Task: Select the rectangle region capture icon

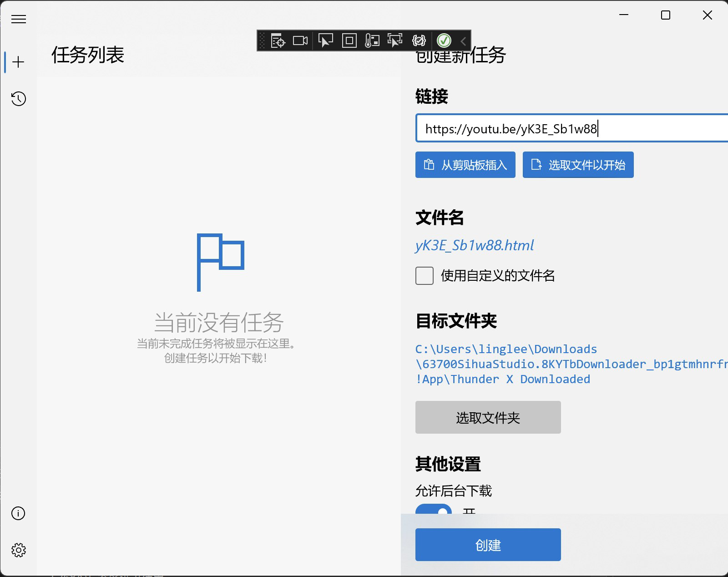Action: [349, 40]
